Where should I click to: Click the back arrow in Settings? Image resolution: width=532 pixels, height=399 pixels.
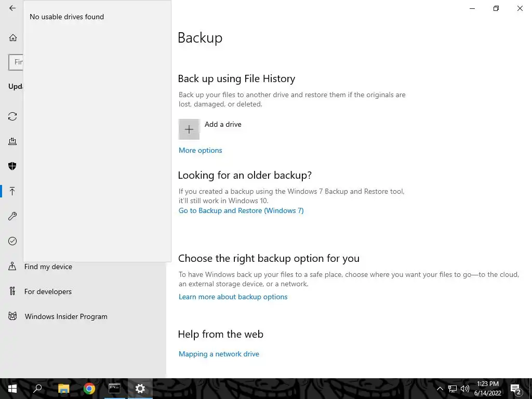(12, 8)
